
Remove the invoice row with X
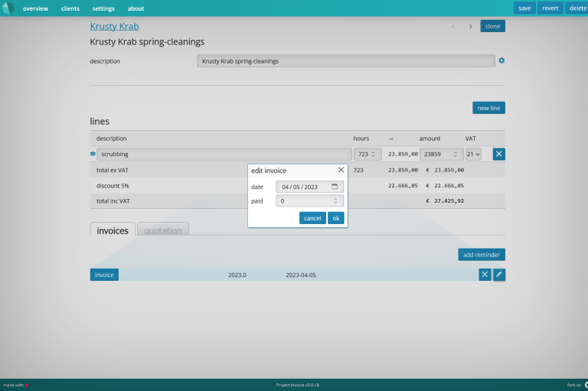click(x=485, y=275)
